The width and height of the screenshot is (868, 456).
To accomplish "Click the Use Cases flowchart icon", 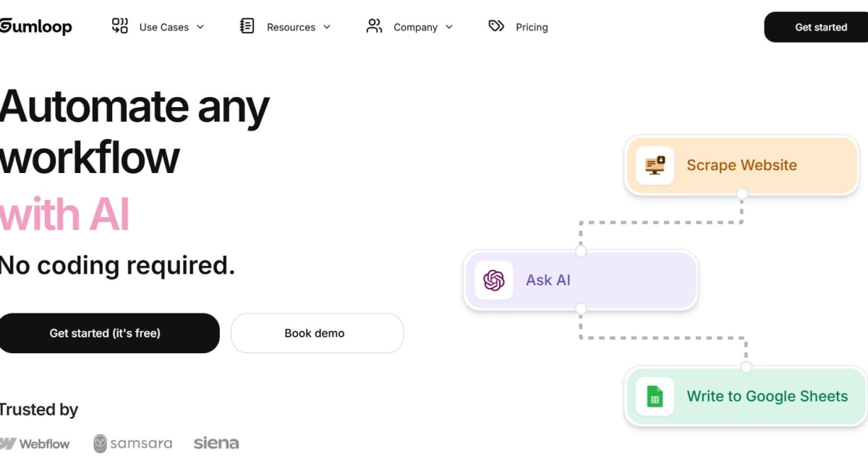I will (119, 26).
